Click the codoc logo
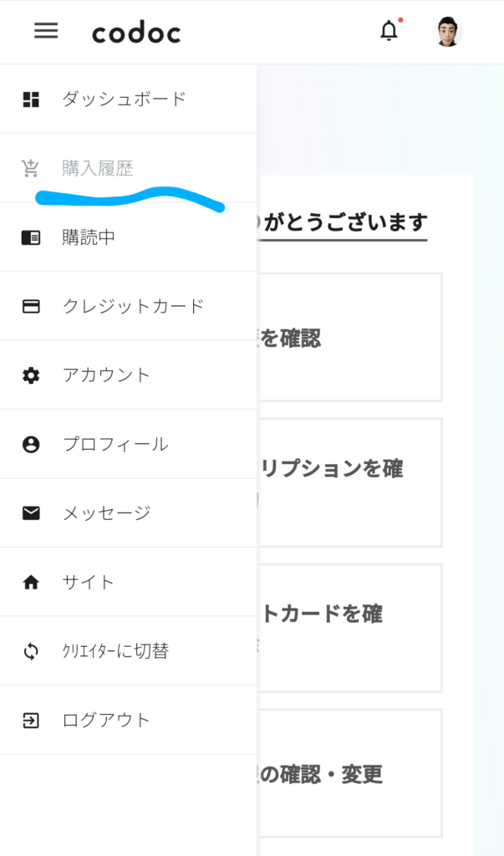Viewport: 504px width, 856px height. 135,33
